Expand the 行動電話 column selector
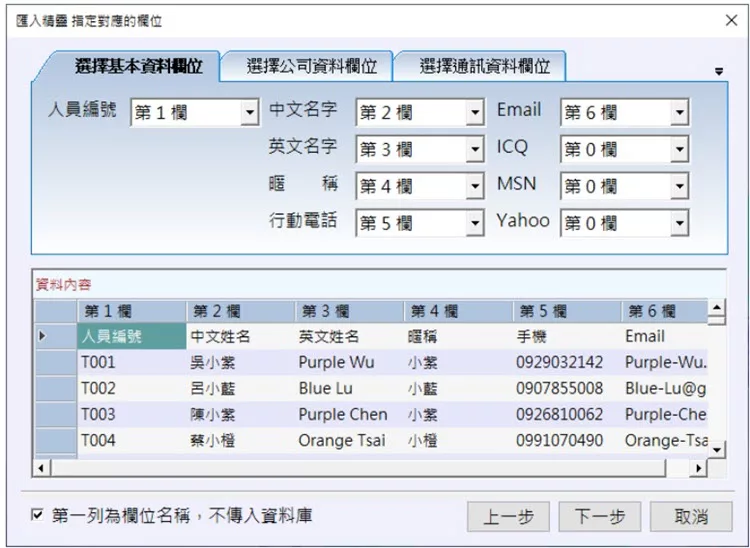750x548 pixels. click(475, 223)
